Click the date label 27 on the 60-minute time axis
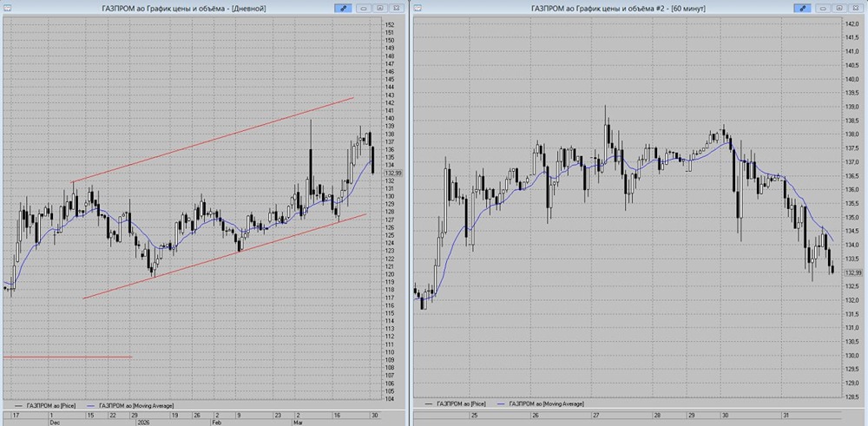 click(x=596, y=415)
